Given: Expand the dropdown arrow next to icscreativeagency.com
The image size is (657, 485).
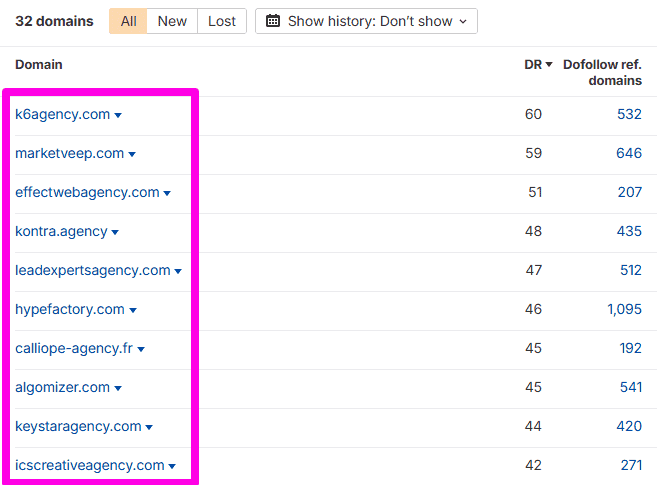Looking at the screenshot, I should coord(172,466).
